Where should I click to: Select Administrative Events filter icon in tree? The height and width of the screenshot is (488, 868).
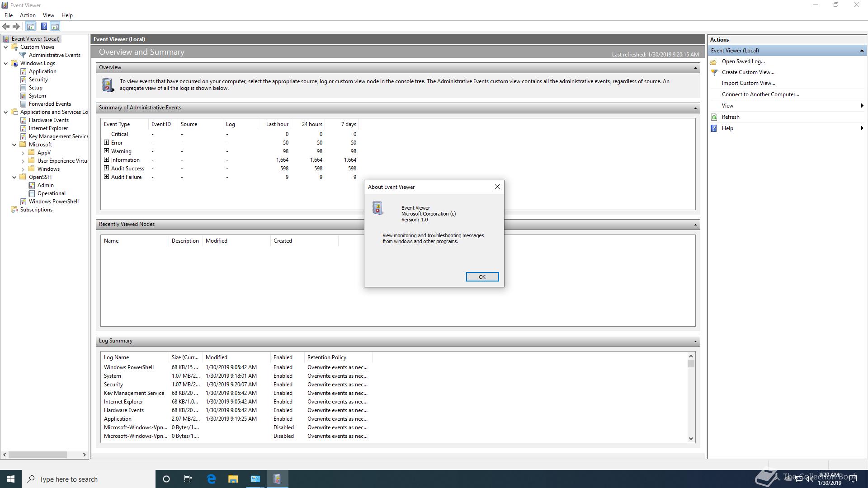[x=23, y=55]
